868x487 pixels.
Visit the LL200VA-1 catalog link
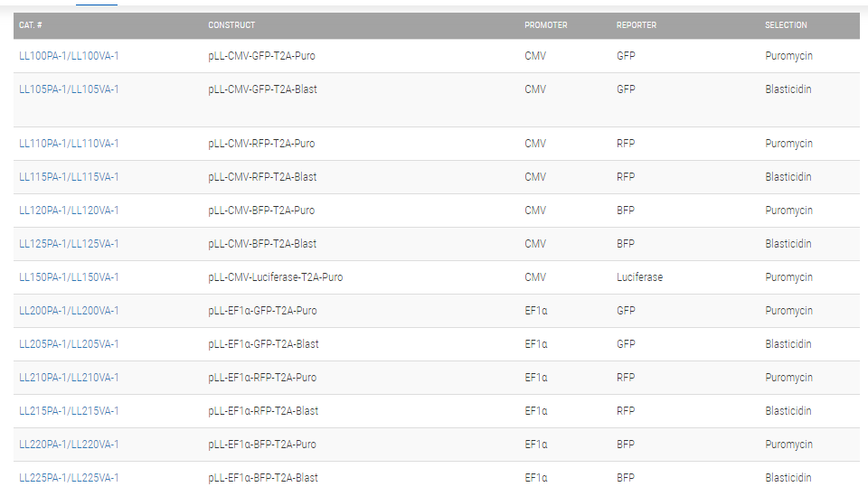click(x=95, y=311)
